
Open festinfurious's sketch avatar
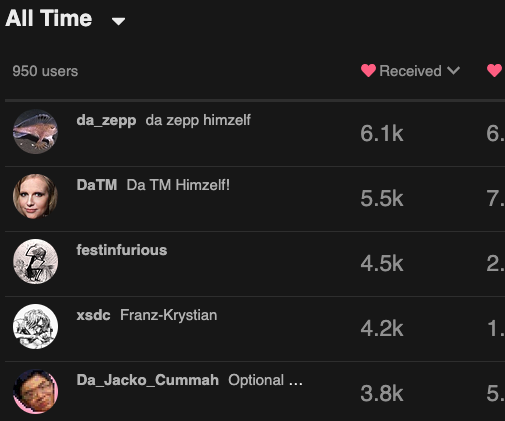pyautogui.click(x=35, y=261)
